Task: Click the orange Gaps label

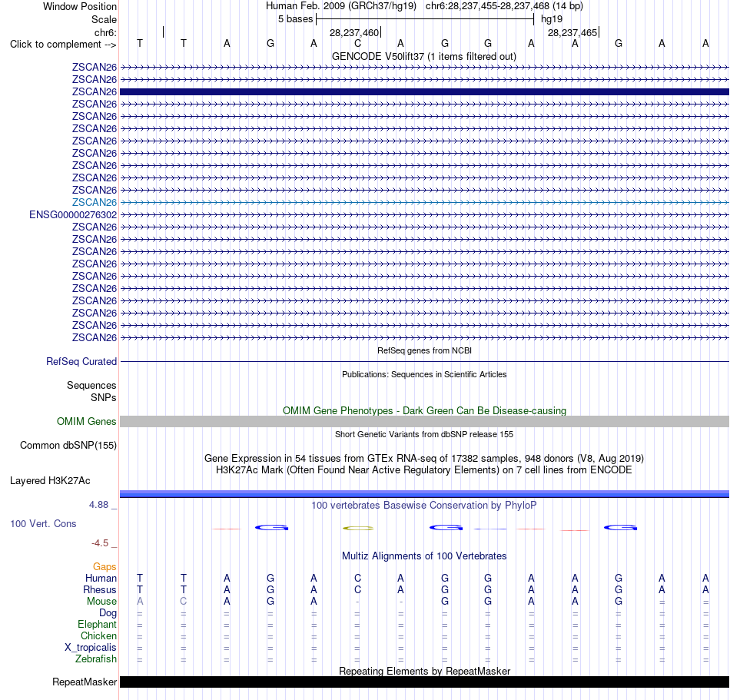Action: coord(105,566)
